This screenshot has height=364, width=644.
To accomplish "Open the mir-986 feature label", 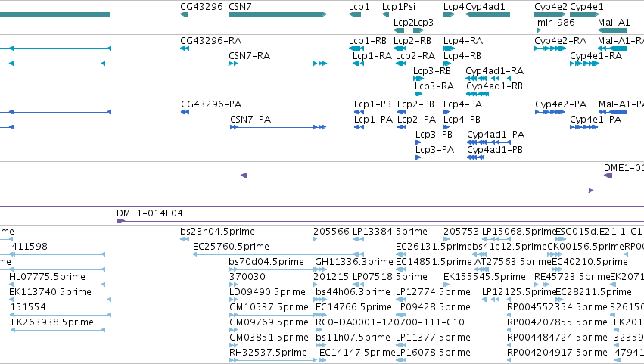I will click(x=555, y=22).
